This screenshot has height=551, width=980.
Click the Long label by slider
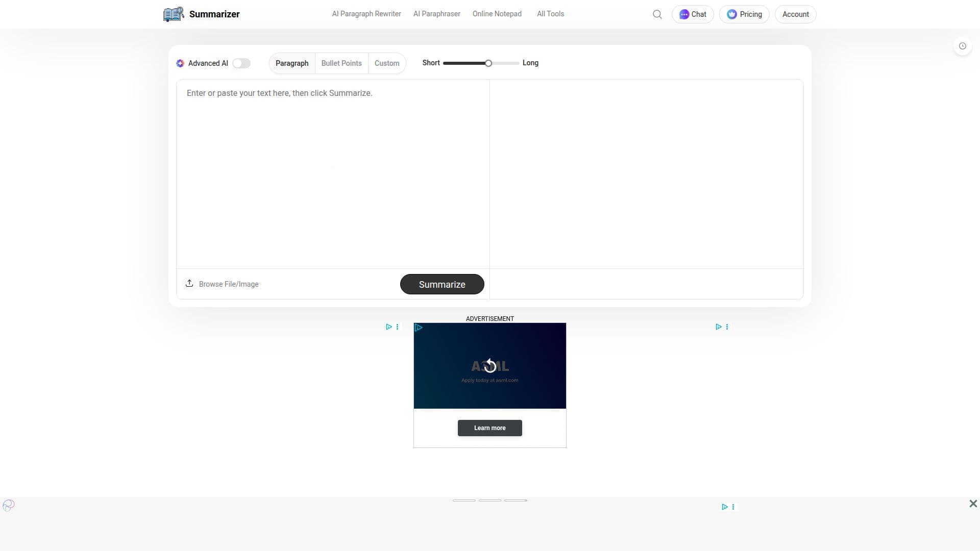[x=530, y=63]
